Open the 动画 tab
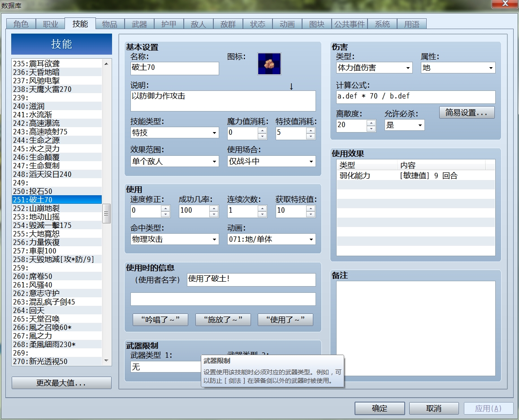 (287, 24)
